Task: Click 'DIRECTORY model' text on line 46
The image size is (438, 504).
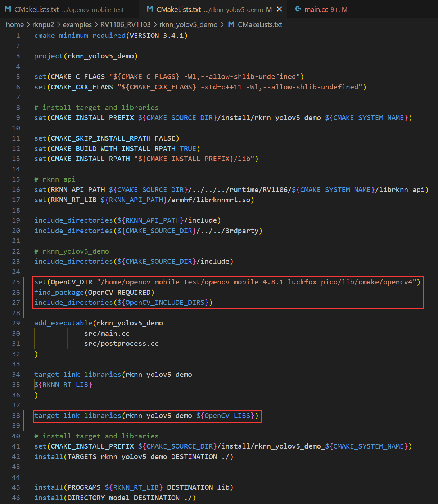Action: click(x=98, y=498)
